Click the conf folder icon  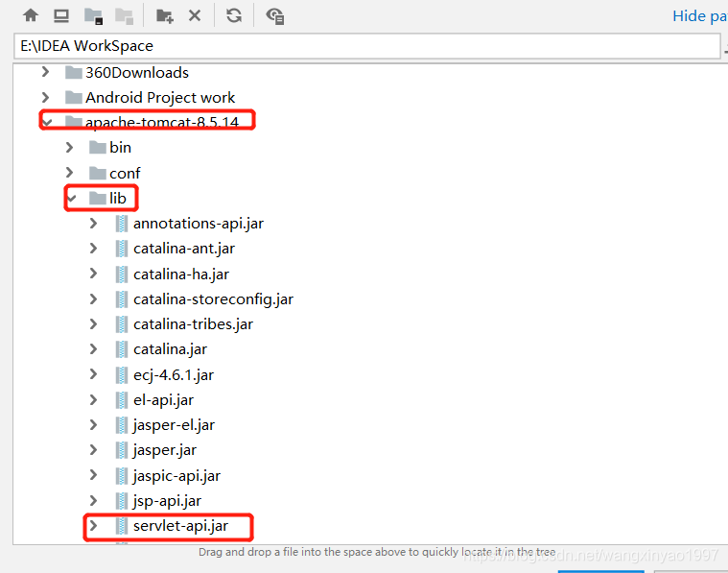[97, 173]
